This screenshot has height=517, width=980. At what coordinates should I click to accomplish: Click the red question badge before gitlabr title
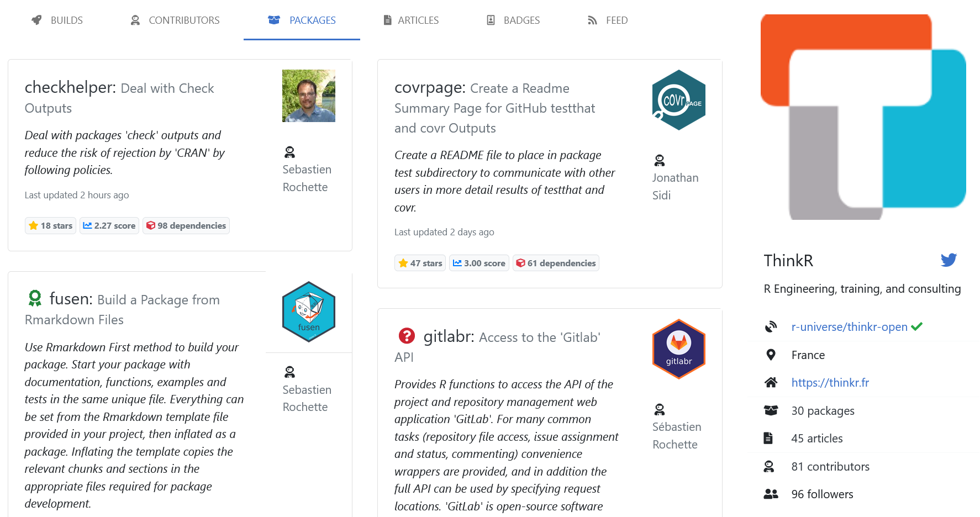click(407, 335)
